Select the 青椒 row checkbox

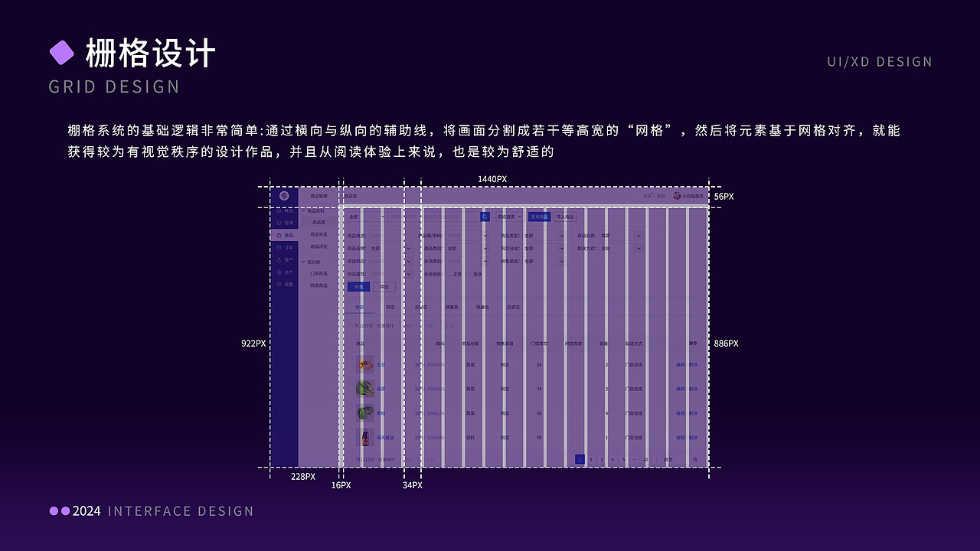click(x=350, y=406)
